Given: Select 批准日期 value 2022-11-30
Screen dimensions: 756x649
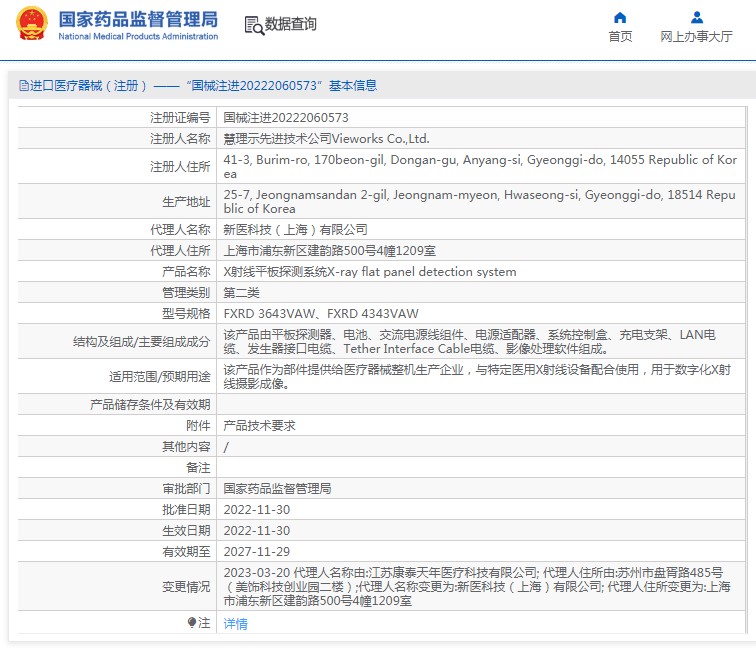Looking at the screenshot, I should point(256,510).
